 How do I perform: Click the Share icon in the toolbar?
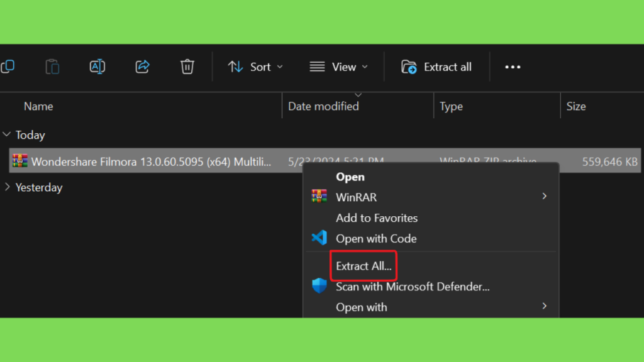pyautogui.click(x=142, y=67)
